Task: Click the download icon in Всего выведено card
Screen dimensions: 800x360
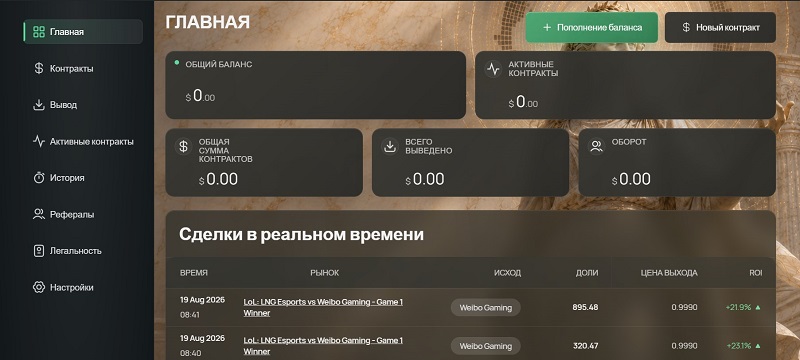Action: pos(390,146)
